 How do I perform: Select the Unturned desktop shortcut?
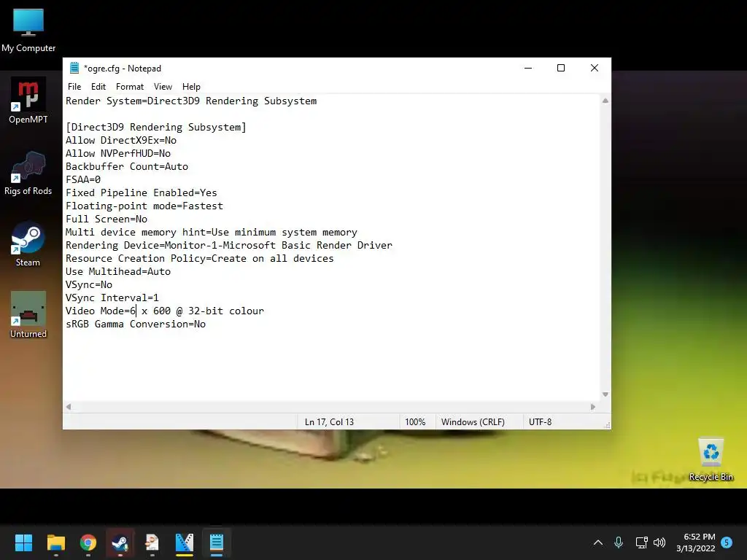28,315
